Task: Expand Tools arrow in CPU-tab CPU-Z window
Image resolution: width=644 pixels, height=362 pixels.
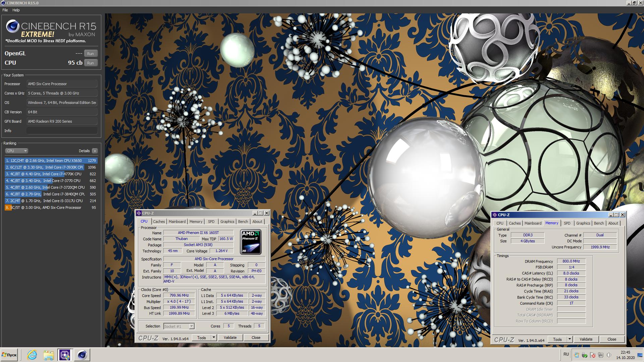Action: (x=214, y=338)
